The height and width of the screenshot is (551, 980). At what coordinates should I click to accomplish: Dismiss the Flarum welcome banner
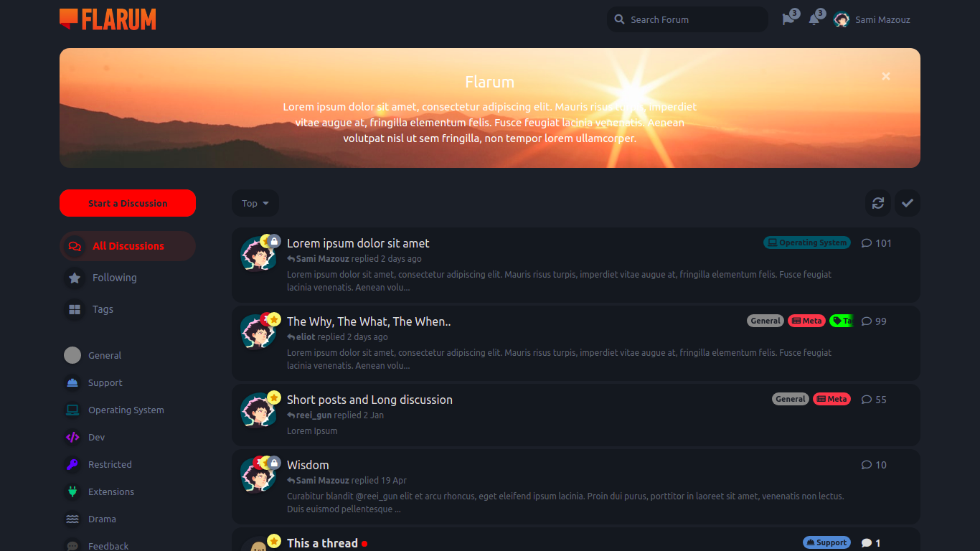tap(886, 76)
